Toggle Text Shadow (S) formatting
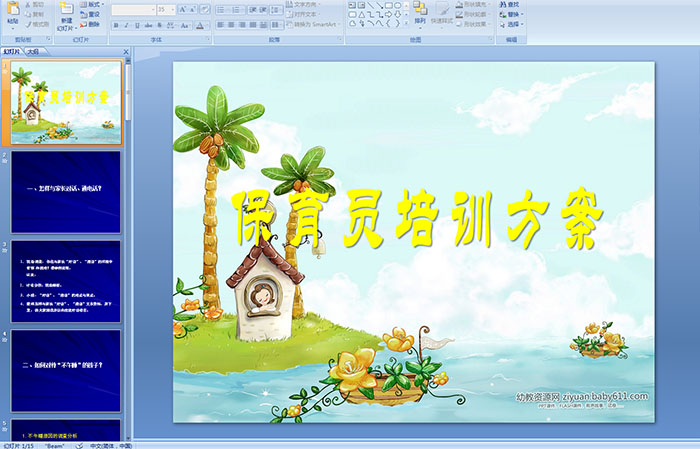Screen dimensions: 700x449 159,25
